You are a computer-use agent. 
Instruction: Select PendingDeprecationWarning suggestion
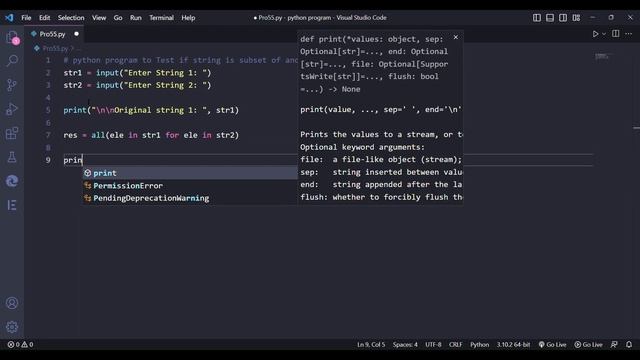190,198
